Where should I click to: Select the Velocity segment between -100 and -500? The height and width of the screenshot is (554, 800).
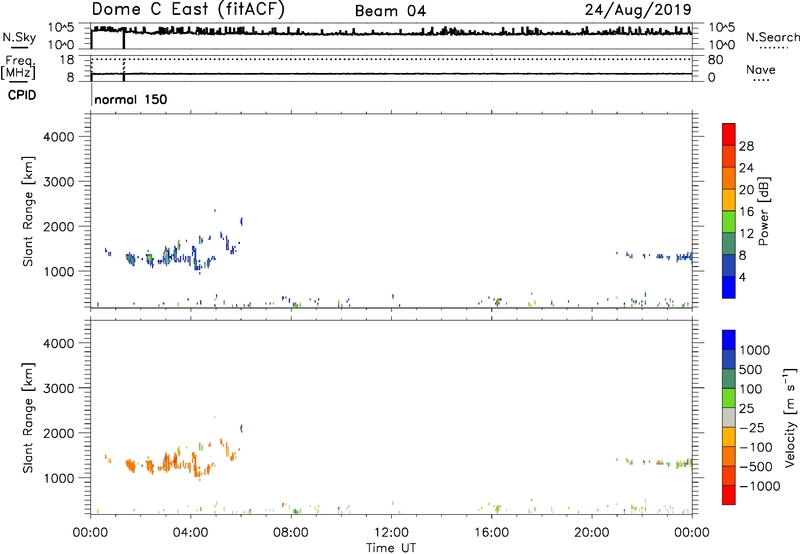[x=729, y=456]
